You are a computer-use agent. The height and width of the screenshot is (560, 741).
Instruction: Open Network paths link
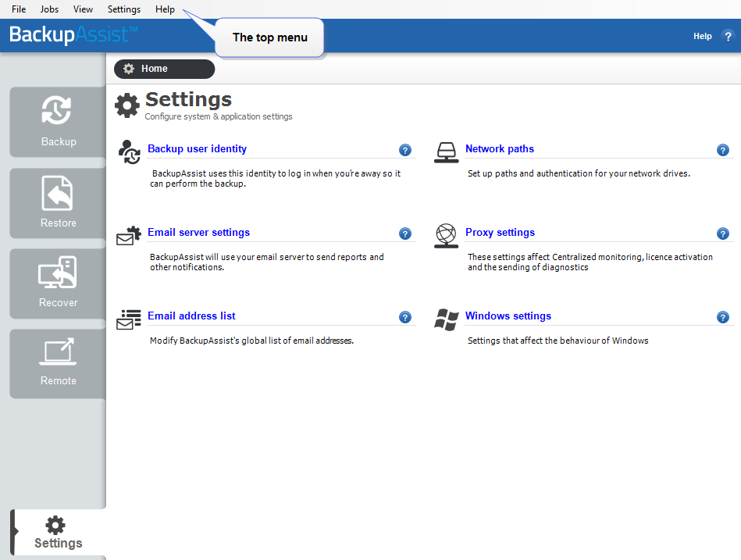500,149
